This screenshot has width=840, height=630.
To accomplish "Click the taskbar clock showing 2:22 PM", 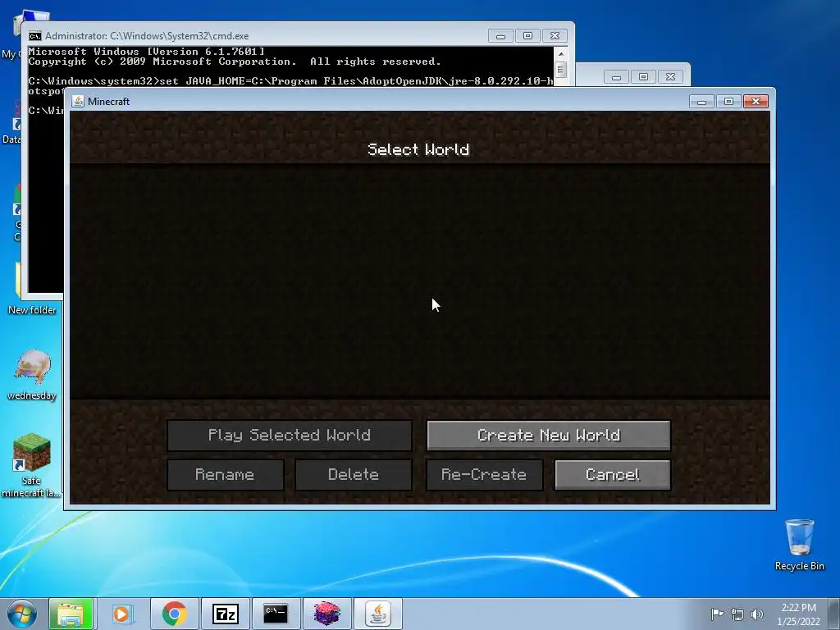I will click(798, 614).
